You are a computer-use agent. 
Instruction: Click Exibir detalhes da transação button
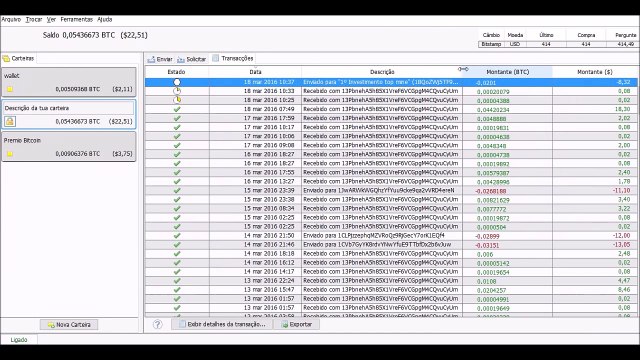pyautogui.click(x=222, y=324)
